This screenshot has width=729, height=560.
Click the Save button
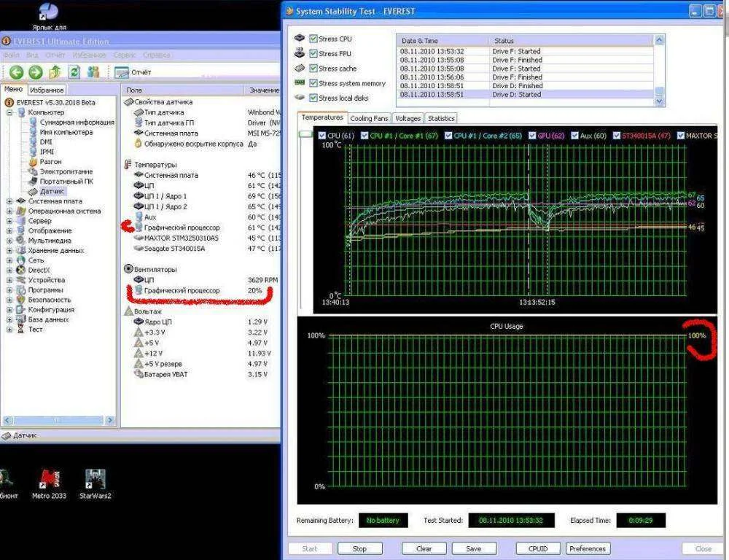coord(474,548)
